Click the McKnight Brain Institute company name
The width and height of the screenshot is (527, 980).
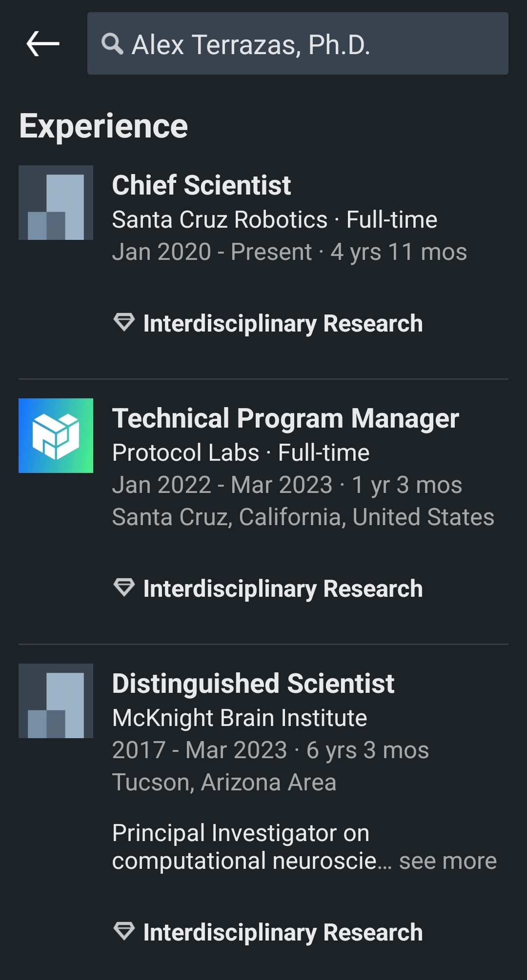240,718
